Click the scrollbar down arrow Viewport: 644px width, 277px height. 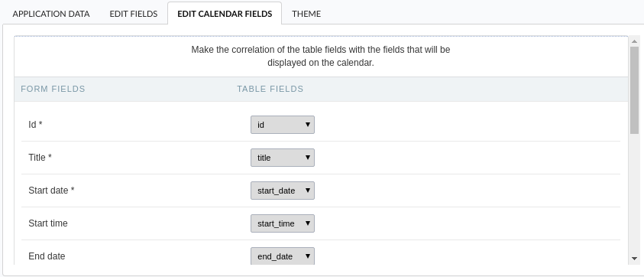[634, 259]
